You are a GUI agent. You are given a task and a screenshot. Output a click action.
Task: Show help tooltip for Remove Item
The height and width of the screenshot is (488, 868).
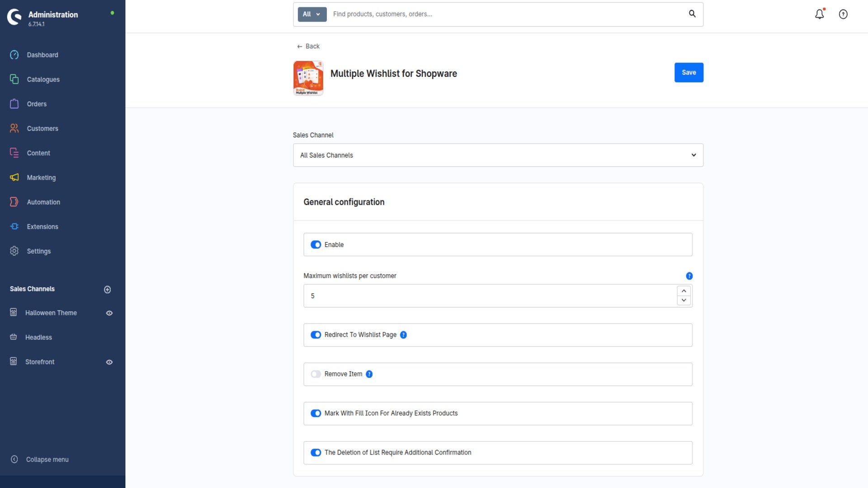pos(369,374)
